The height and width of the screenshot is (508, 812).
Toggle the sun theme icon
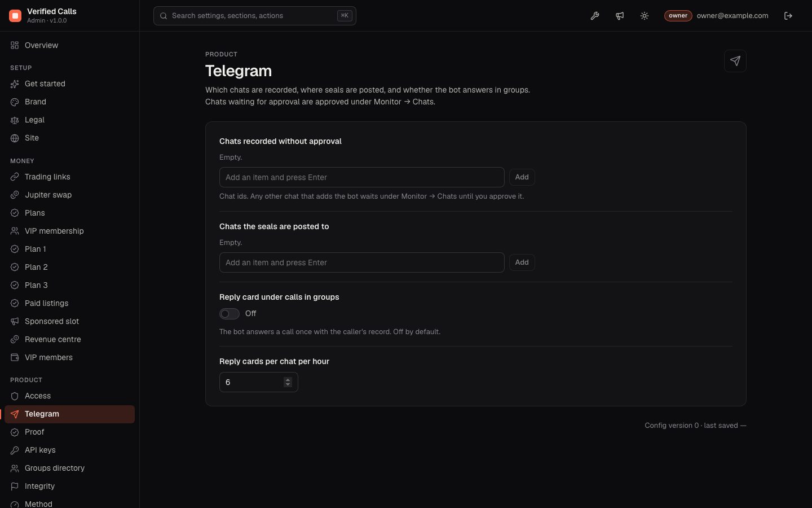coord(645,16)
